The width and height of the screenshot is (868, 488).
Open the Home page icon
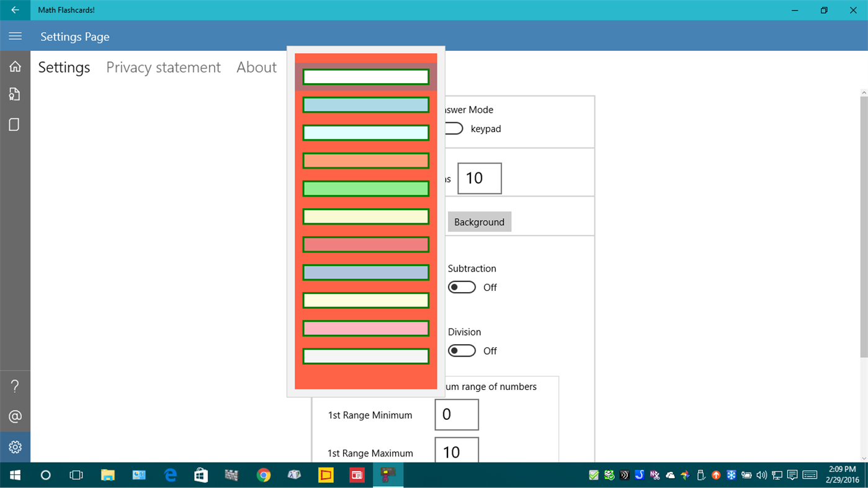pyautogui.click(x=15, y=66)
